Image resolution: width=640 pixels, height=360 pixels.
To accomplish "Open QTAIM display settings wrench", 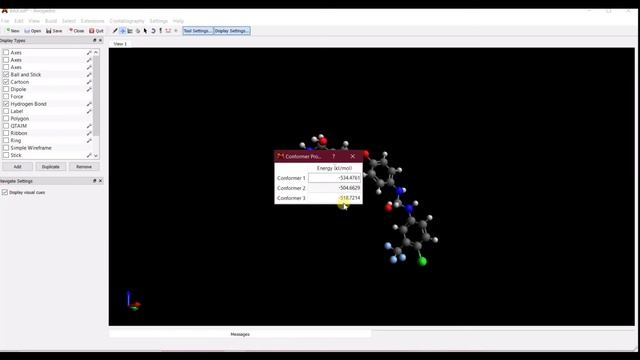I will click(x=89, y=126).
